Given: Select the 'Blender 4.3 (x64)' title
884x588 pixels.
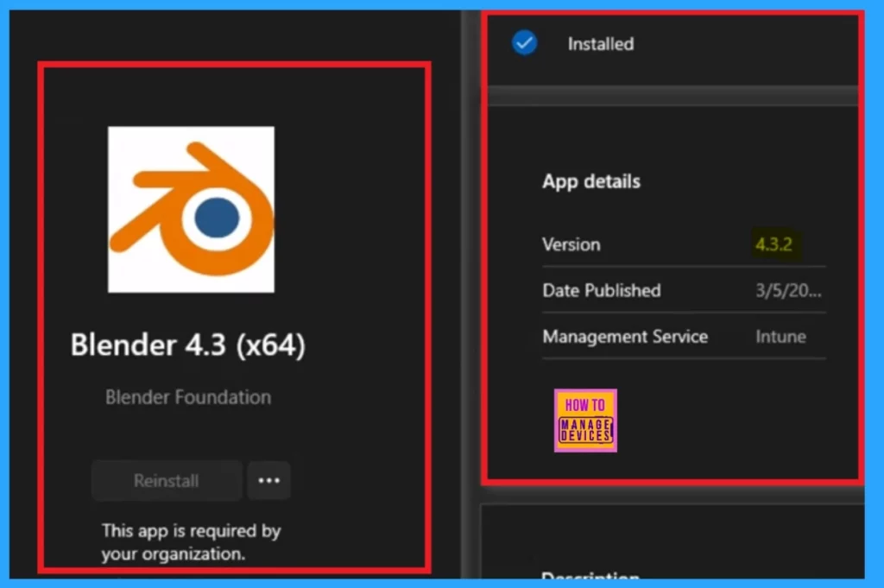Looking at the screenshot, I should pos(187,345).
